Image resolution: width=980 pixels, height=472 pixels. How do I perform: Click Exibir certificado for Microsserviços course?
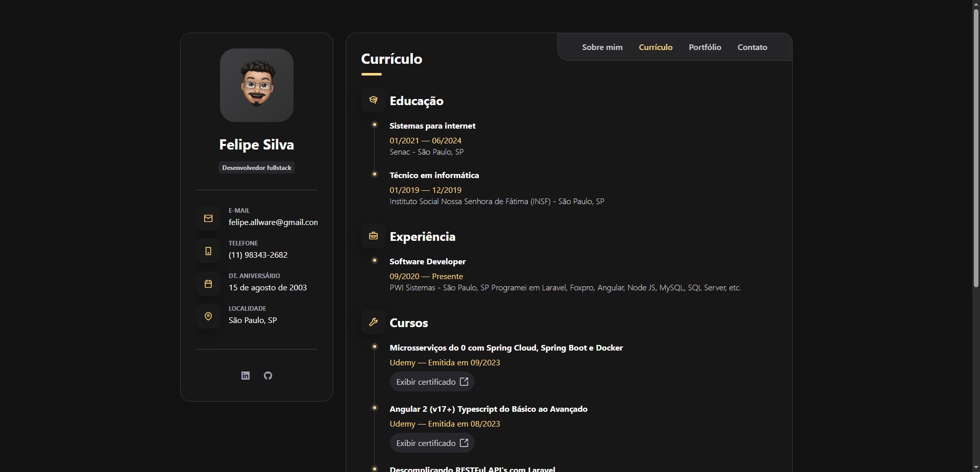[432, 382]
